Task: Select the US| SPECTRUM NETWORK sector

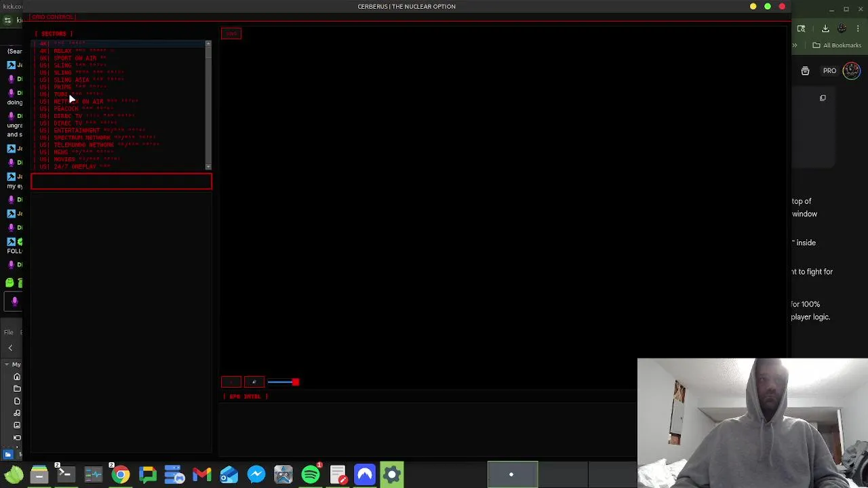Action: tap(119, 138)
